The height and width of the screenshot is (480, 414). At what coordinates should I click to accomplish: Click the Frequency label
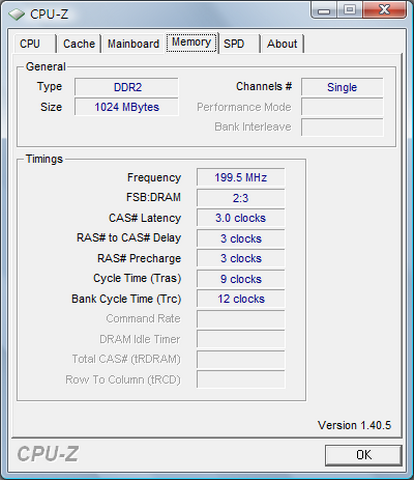point(154,178)
